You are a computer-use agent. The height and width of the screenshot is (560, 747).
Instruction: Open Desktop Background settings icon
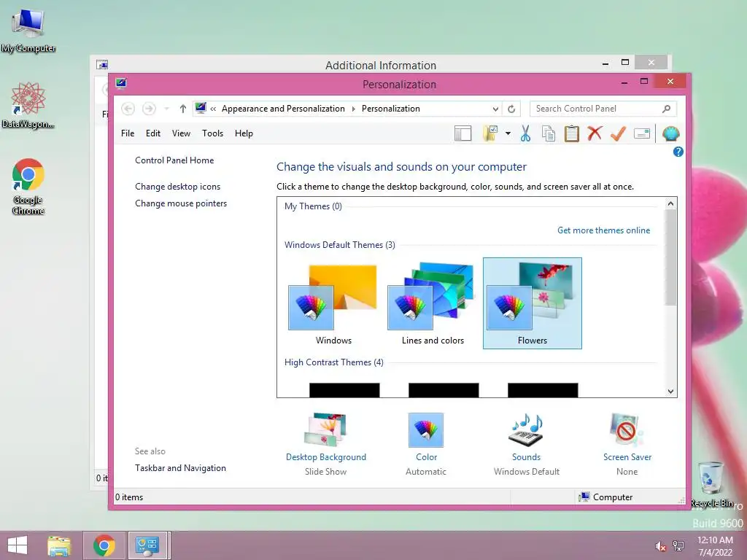(326, 430)
